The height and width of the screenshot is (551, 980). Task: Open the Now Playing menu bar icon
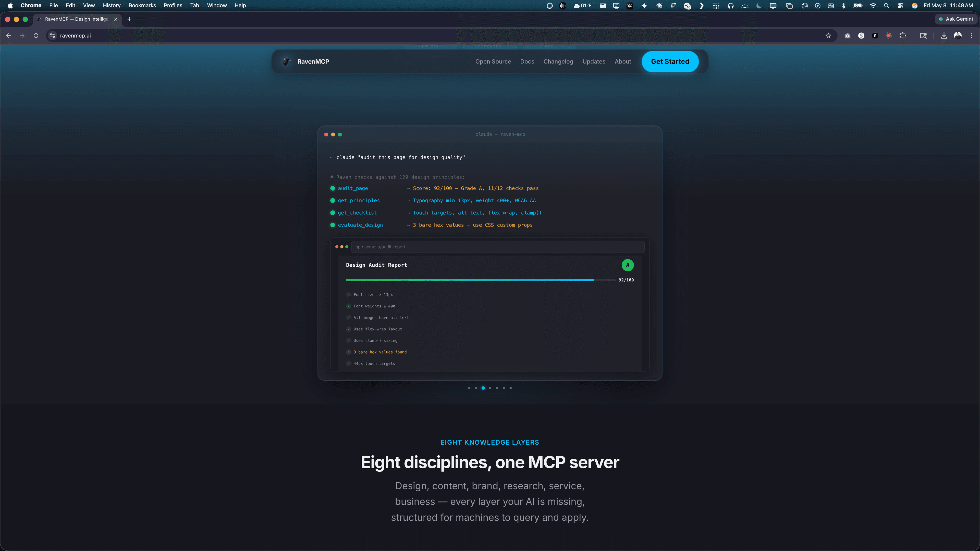tap(817, 5)
